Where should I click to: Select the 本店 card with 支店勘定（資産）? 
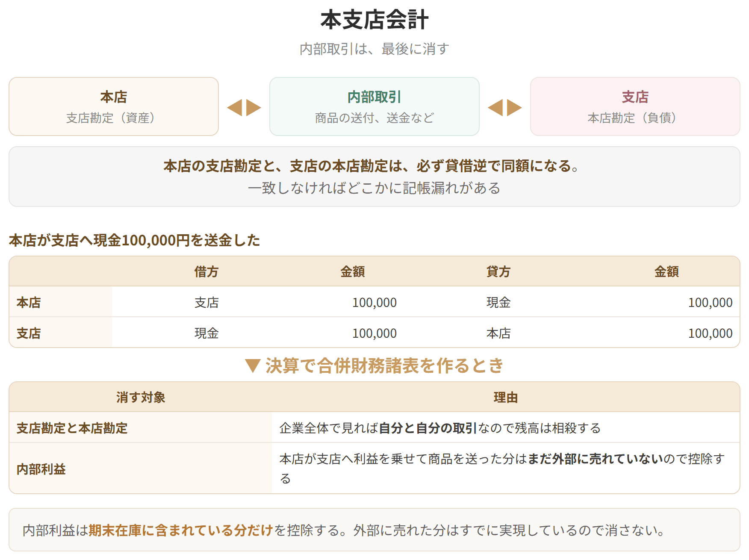pyautogui.click(x=114, y=106)
